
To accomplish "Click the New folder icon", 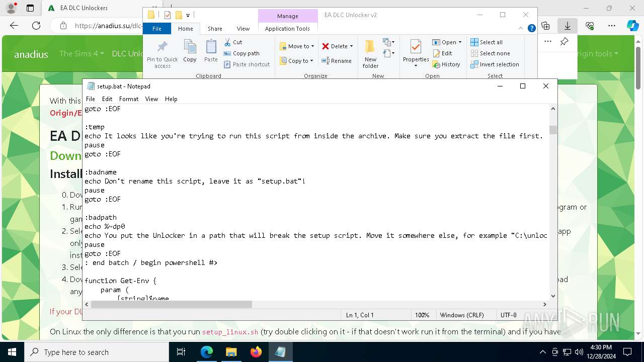I will tap(370, 53).
